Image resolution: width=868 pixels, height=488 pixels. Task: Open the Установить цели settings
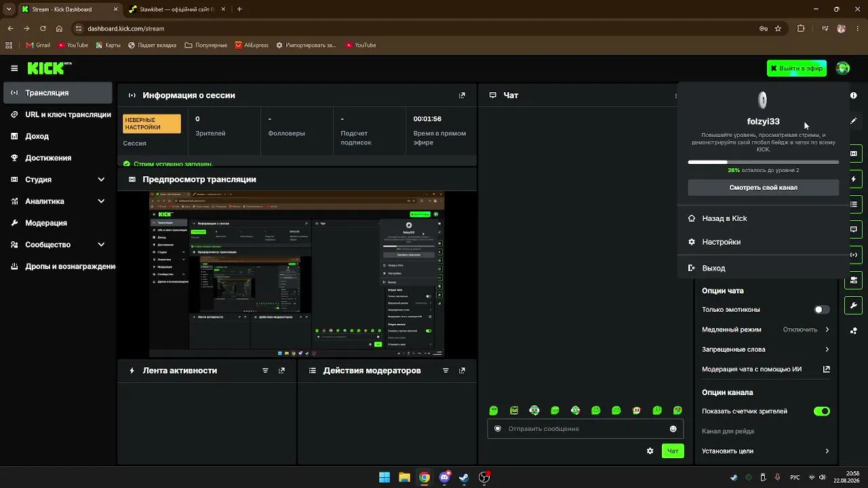click(x=766, y=451)
